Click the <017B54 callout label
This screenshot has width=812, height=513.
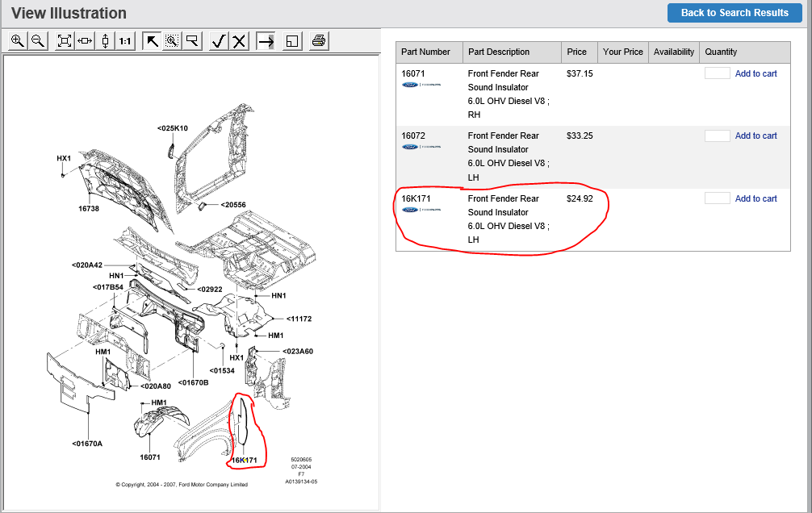click(108, 287)
